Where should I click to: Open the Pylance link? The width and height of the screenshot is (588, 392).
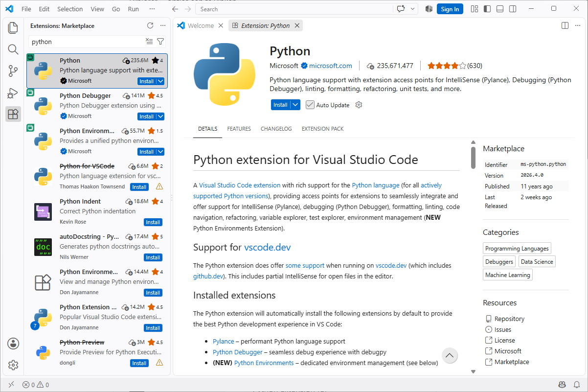coord(224,341)
